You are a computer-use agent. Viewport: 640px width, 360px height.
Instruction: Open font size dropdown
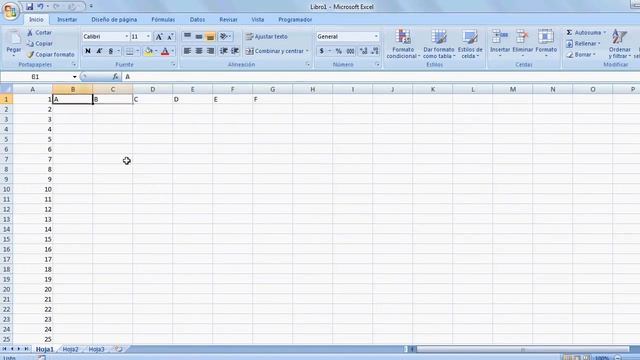[x=148, y=37]
